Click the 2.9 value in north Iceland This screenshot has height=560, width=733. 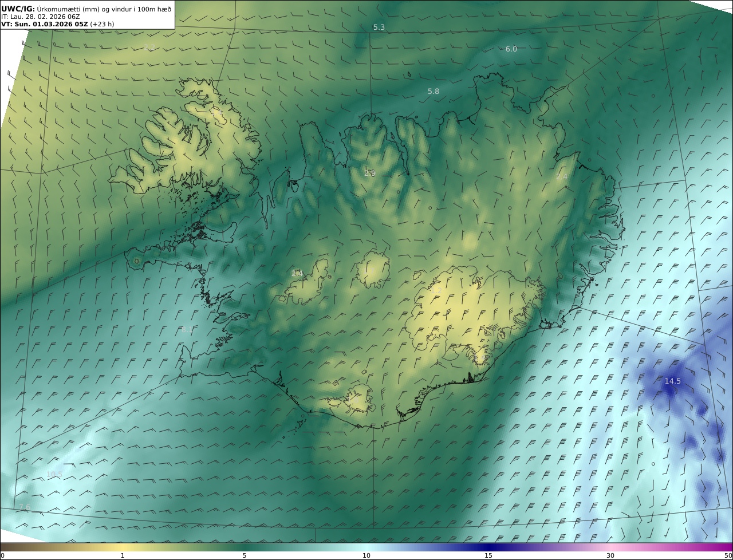pos(370,173)
